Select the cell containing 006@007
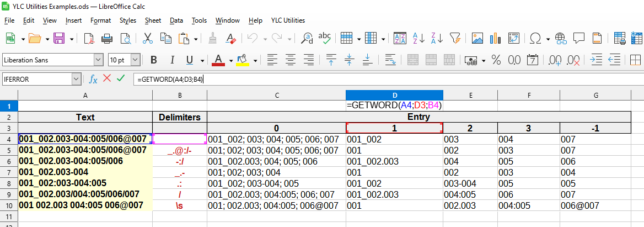644x227 pixels. (x=595, y=205)
